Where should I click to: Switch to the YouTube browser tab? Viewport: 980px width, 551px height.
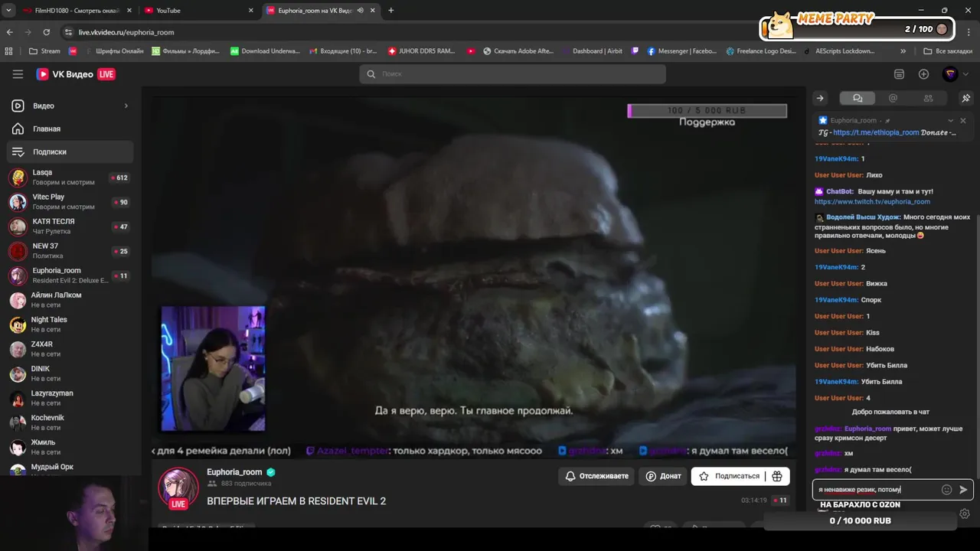pos(194,10)
